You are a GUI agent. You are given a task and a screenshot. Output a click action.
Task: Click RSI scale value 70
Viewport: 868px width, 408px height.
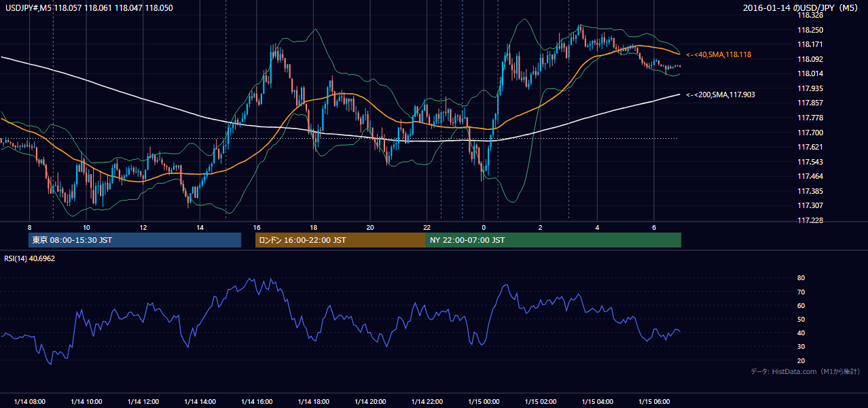click(801, 292)
